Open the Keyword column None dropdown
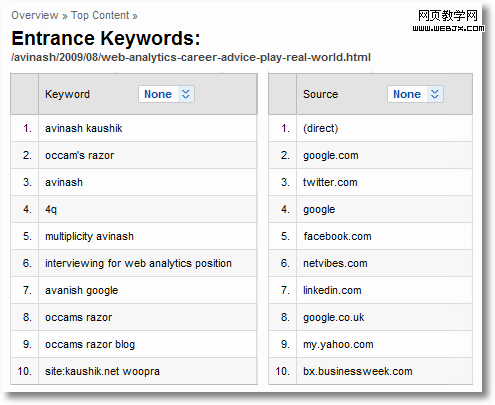 (x=166, y=94)
